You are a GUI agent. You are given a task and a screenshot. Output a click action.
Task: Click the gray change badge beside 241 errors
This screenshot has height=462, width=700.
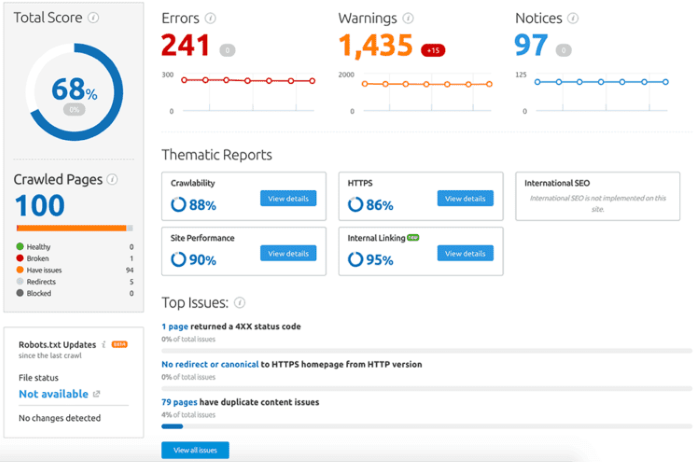[227, 50]
